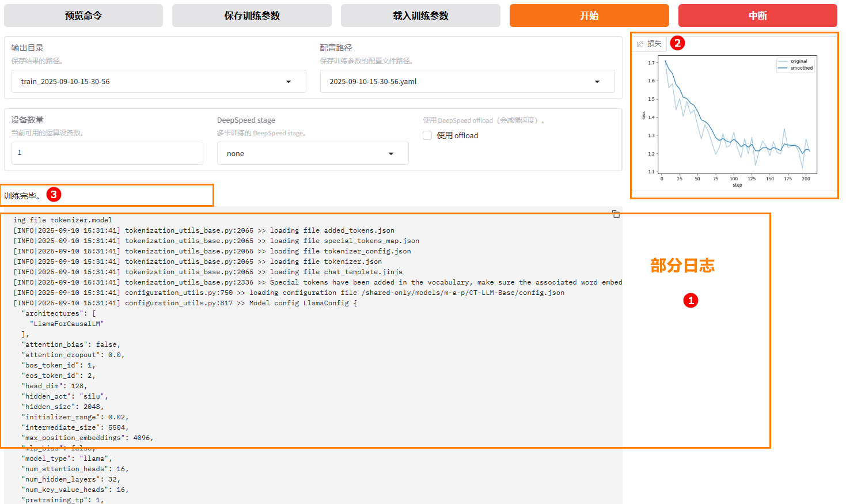Click the chart legend with original and smoothed
846x504 pixels.
click(796, 65)
